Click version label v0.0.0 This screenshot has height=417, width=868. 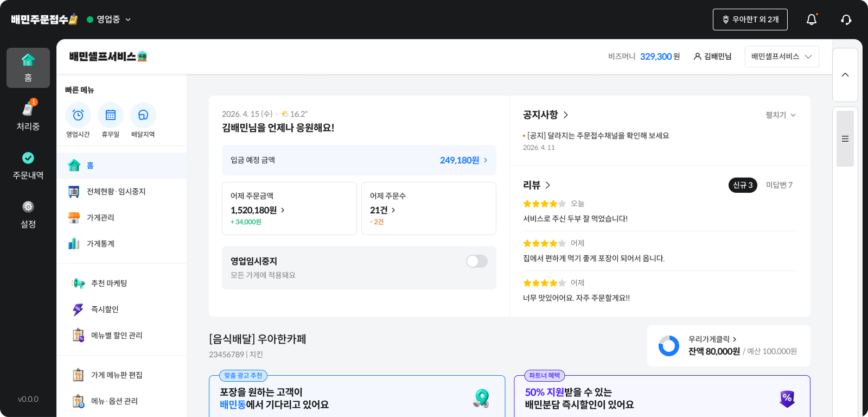coord(28,399)
